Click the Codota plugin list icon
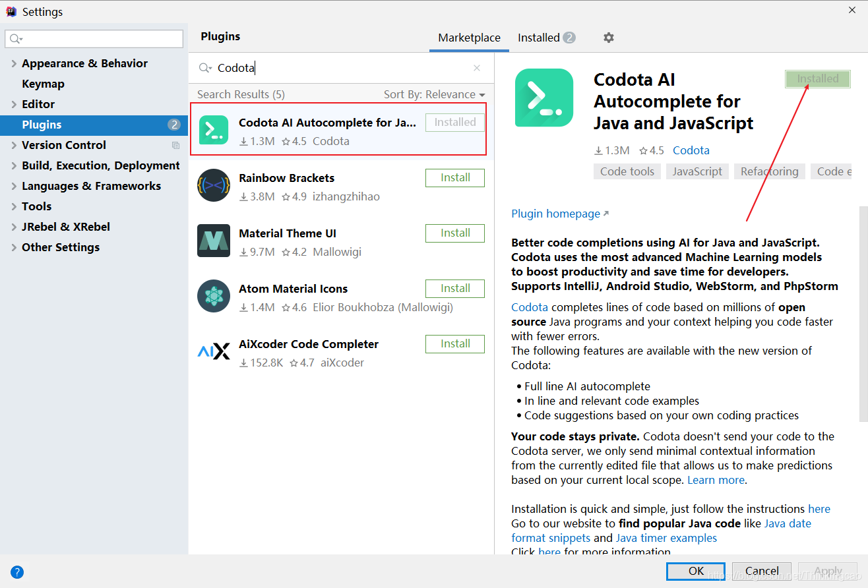The height and width of the screenshot is (588, 868). point(213,130)
